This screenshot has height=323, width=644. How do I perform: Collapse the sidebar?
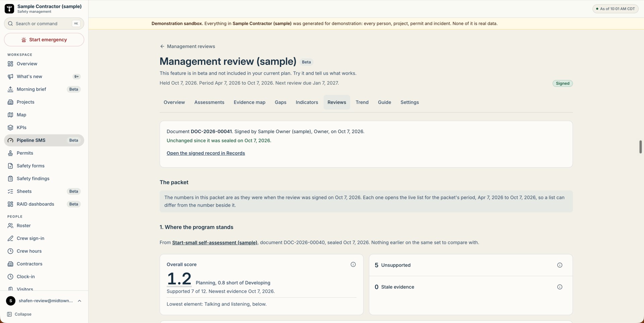pos(19,314)
